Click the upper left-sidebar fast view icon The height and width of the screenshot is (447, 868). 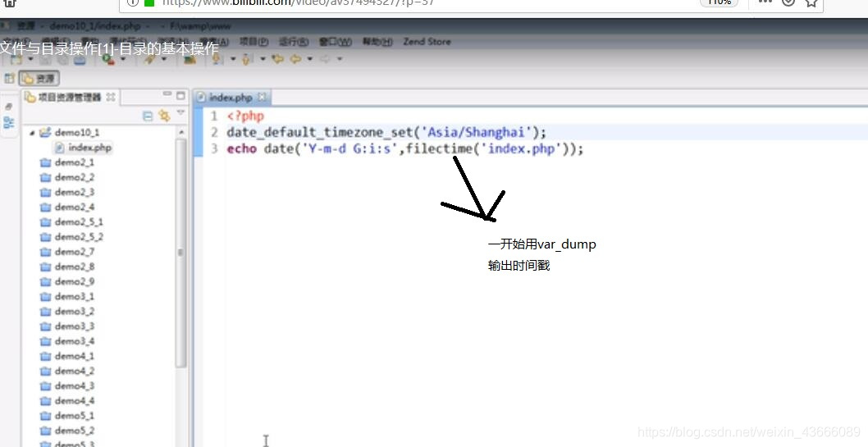[x=9, y=106]
